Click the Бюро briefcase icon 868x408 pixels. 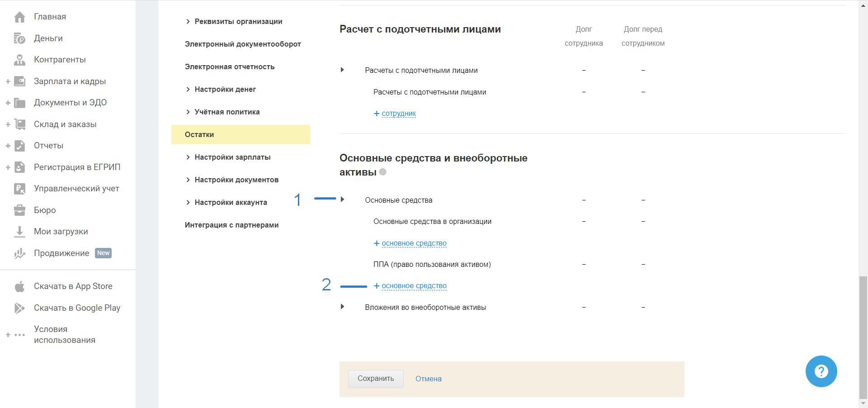pyautogui.click(x=19, y=210)
